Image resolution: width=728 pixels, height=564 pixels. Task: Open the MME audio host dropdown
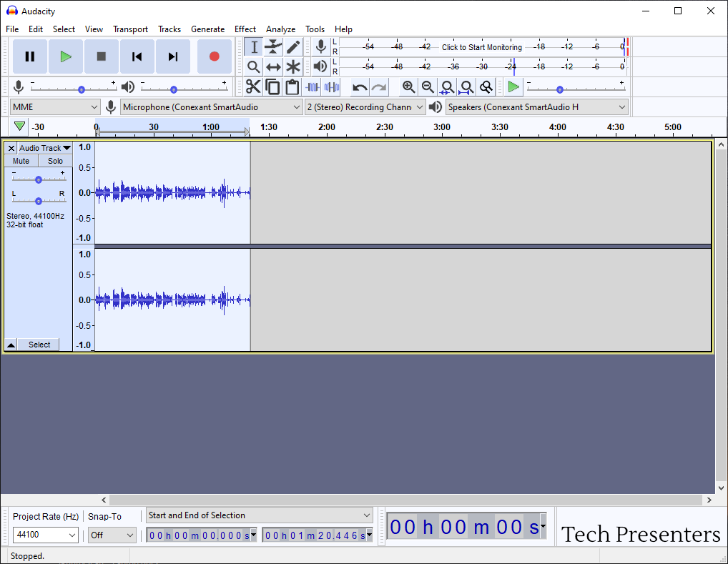(x=55, y=107)
